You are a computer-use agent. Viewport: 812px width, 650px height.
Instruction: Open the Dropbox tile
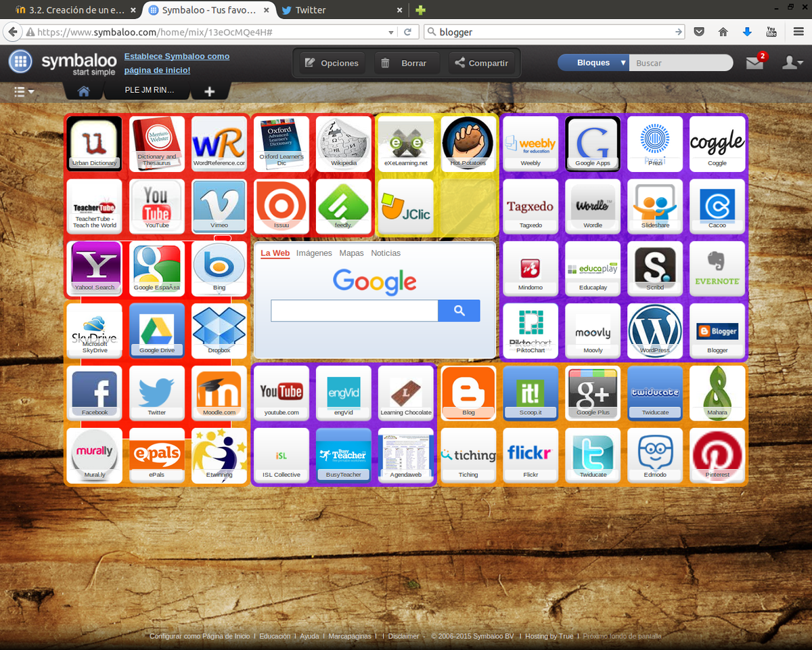(219, 330)
